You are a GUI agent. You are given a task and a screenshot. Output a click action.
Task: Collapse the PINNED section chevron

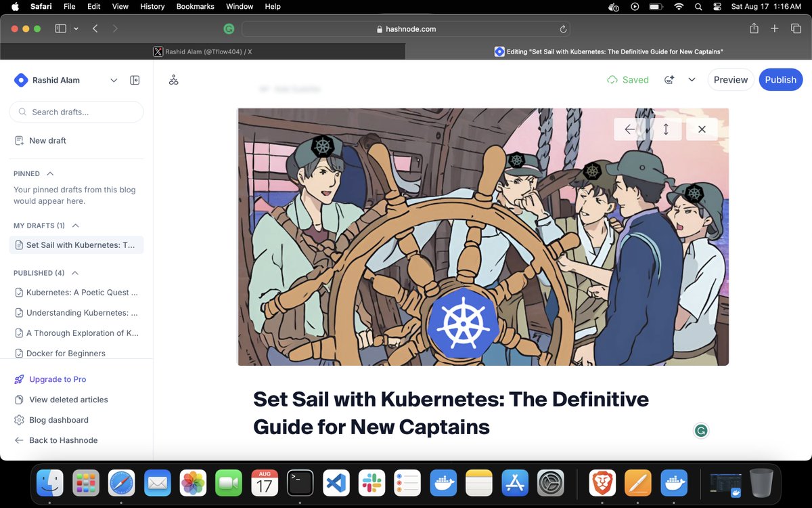(x=50, y=173)
